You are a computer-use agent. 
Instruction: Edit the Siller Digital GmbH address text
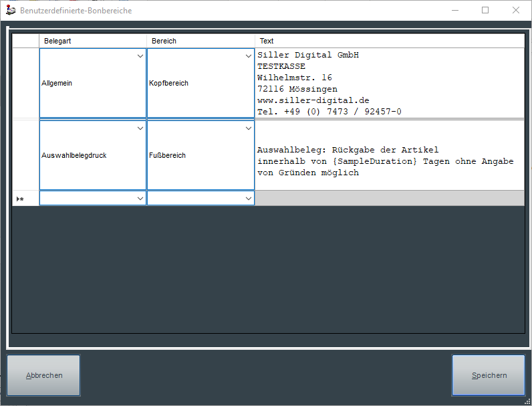pos(389,84)
